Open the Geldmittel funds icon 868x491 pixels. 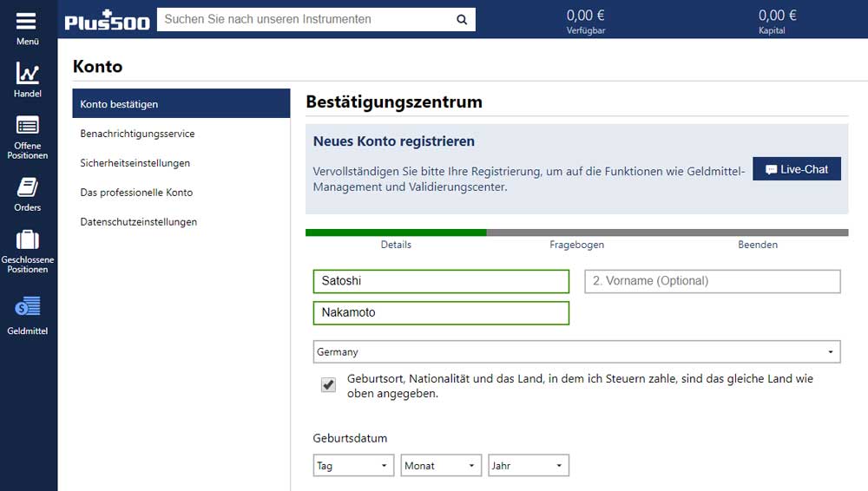click(27, 307)
